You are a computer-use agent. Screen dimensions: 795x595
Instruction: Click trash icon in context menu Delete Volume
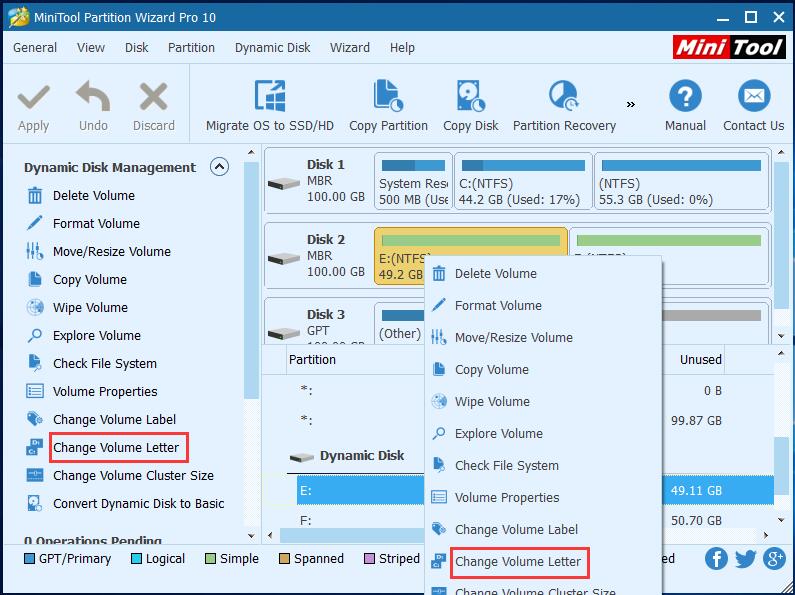[x=439, y=274]
